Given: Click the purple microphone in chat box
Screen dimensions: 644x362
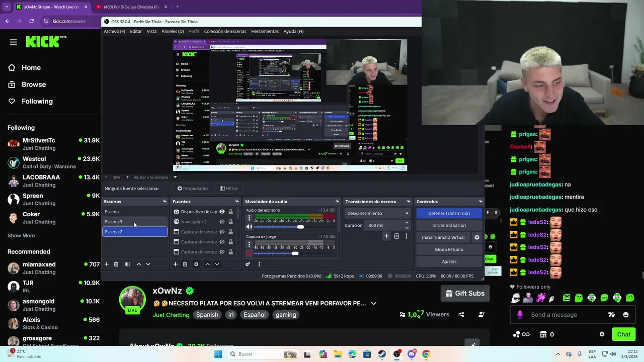Looking at the screenshot, I should [520, 315].
